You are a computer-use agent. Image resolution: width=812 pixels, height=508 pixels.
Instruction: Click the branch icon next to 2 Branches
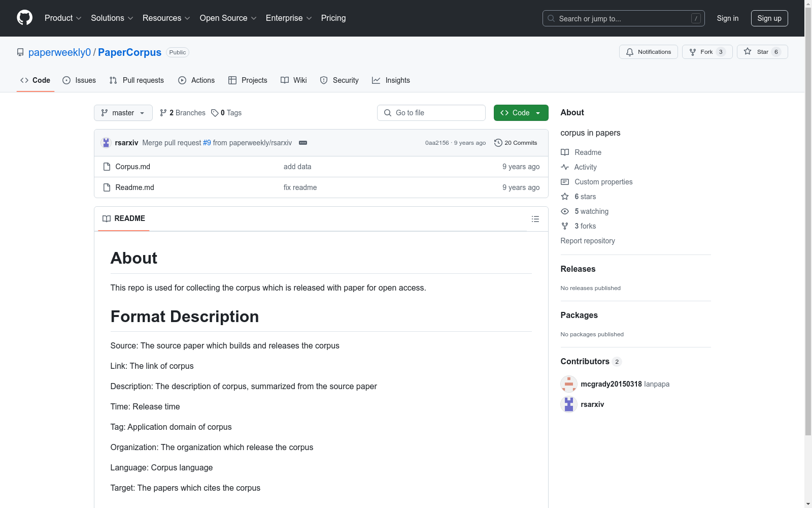point(163,113)
